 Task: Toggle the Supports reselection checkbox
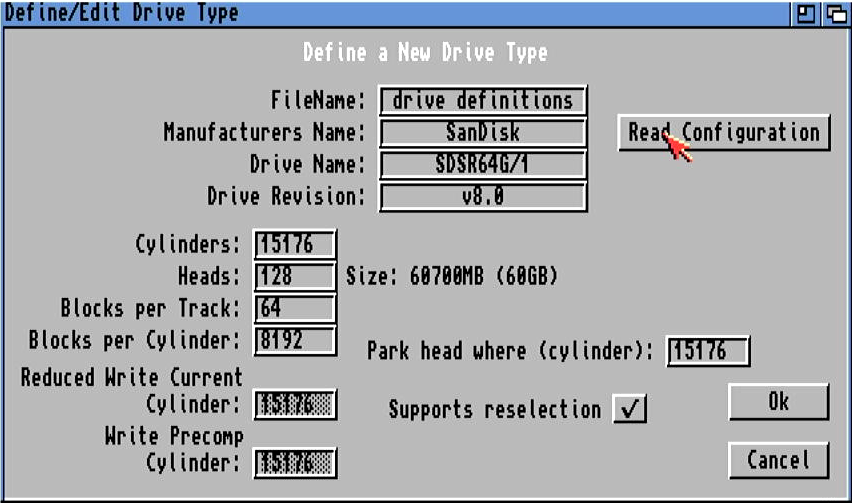pos(630,409)
